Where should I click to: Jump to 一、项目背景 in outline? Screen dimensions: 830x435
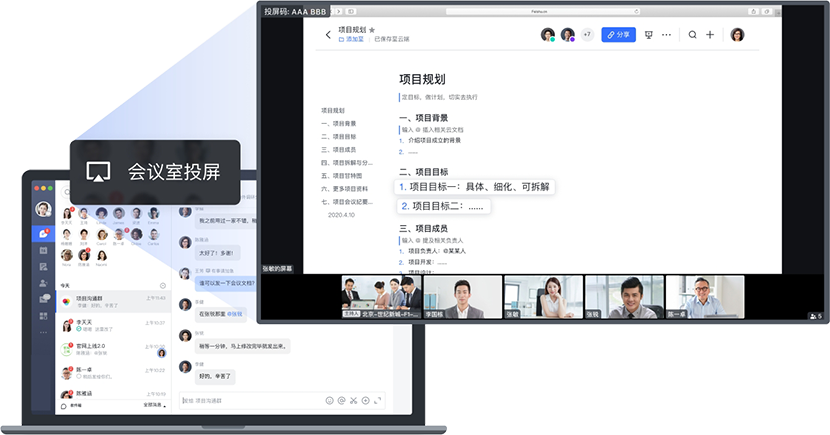pos(339,123)
